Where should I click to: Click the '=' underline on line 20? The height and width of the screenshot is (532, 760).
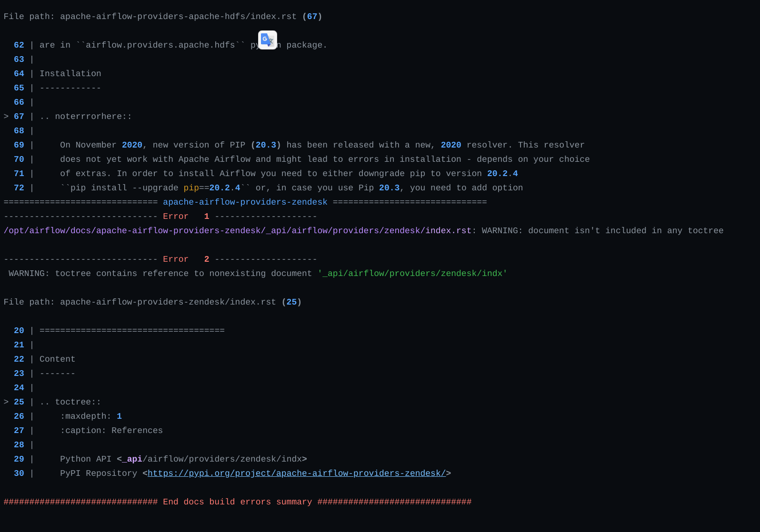pos(132,330)
